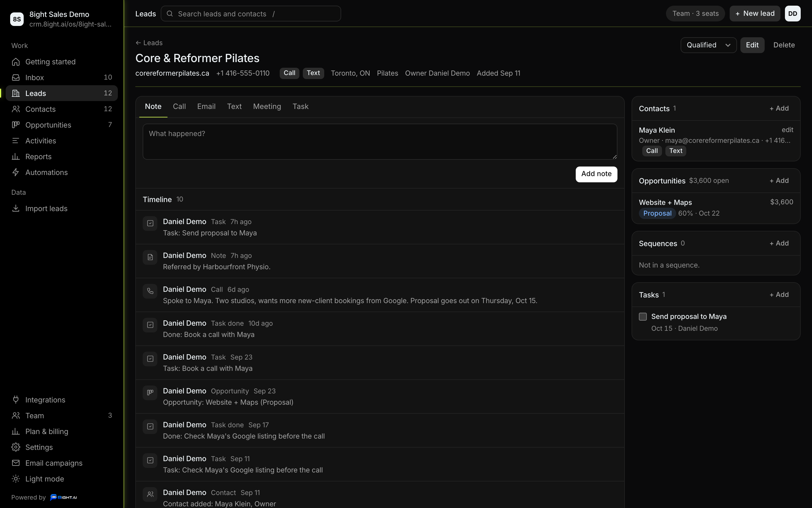Add a contact in Contacts panel
The width and height of the screenshot is (812, 508).
(779, 108)
